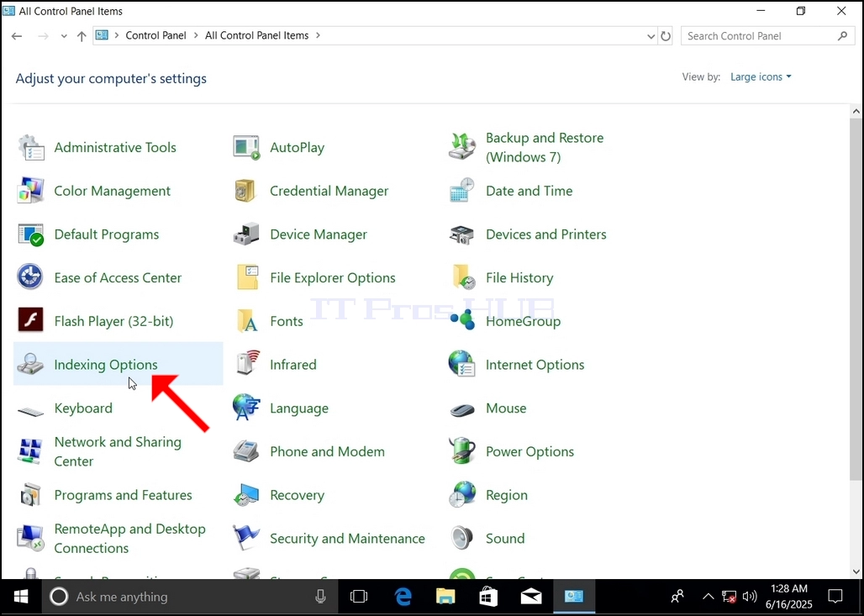Open the Phone and Modem icon

click(246, 451)
